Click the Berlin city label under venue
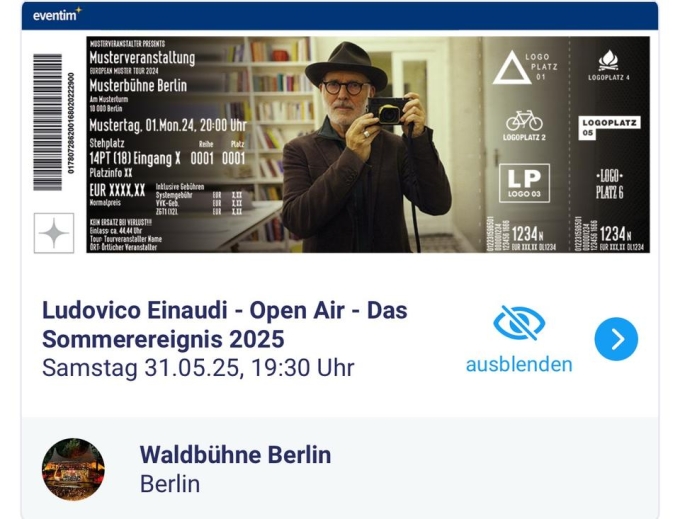680x519 pixels. tap(170, 484)
